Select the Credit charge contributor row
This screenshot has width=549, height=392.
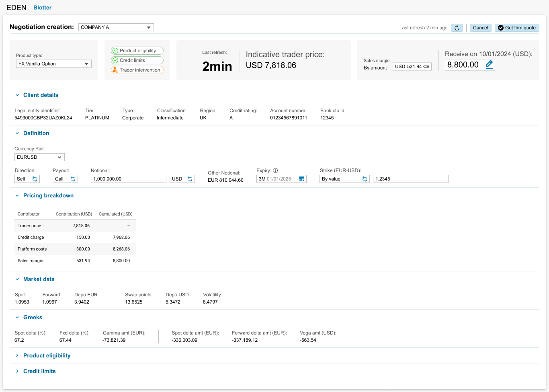tap(75, 237)
